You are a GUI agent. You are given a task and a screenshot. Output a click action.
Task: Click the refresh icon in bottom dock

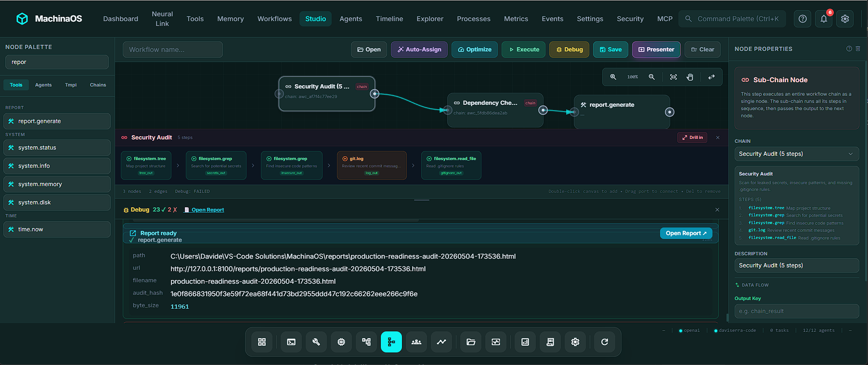coord(605,342)
